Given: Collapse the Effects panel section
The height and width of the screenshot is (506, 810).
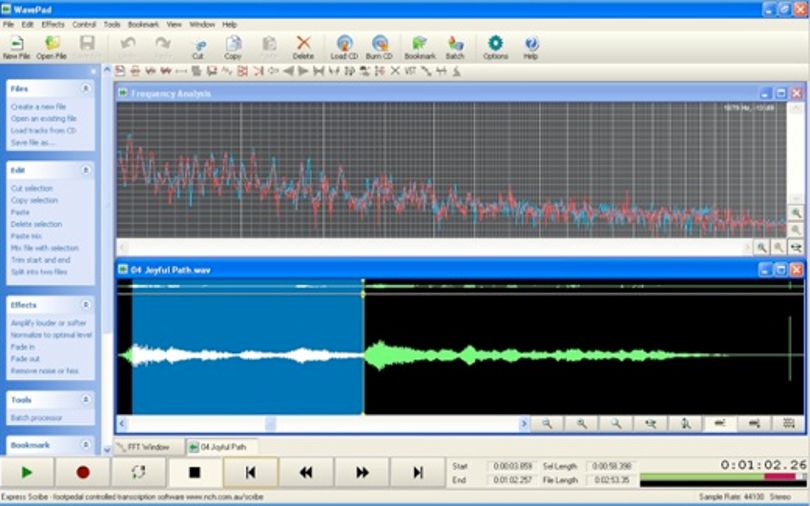Looking at the screenshot, I should [86, 305].
